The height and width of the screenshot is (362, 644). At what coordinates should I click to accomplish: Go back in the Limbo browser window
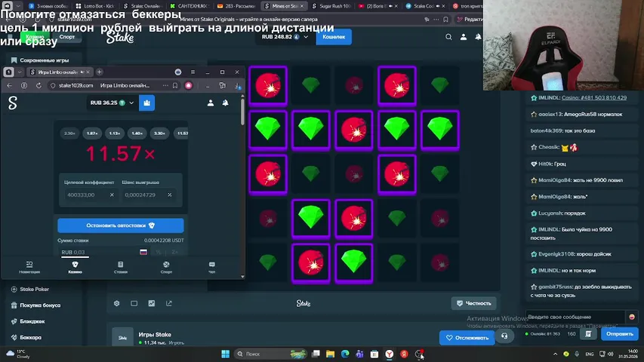point(10,85)
